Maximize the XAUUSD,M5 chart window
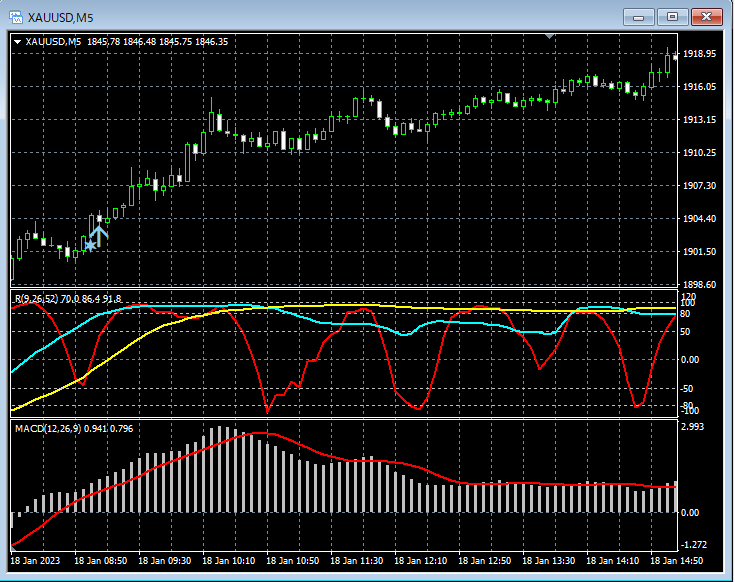The width and height of the screenshot is (735, 582). (673, 17)
